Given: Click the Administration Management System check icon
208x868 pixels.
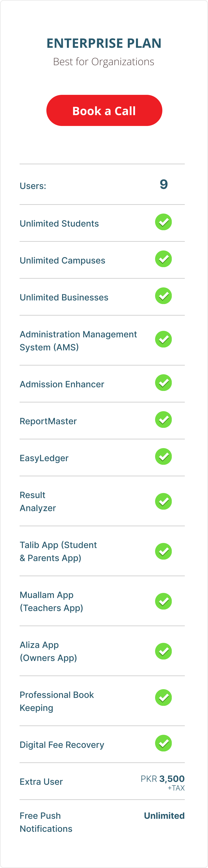Looking at the screenshot, I should [x=164, y=339].
